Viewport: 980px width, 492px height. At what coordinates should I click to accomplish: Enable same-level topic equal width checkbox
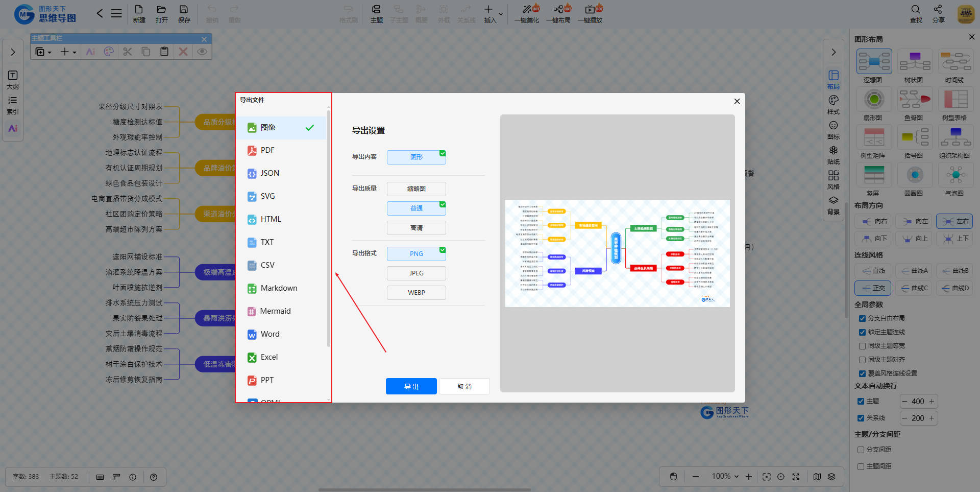coord(862,346)
